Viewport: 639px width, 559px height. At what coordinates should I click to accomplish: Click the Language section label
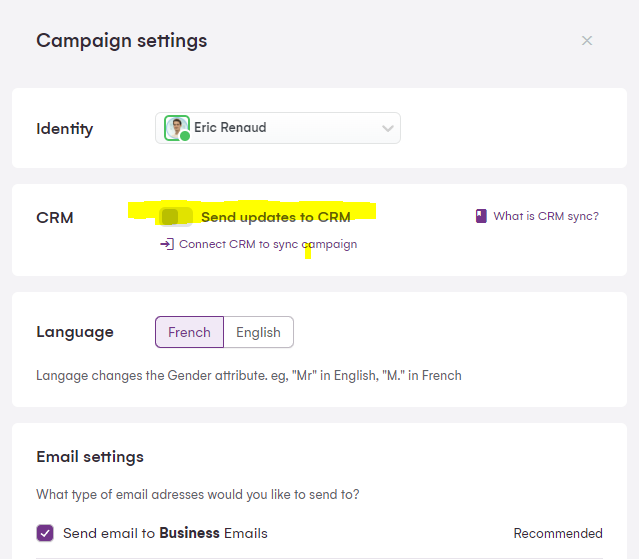pyautogui.click(x=75, y=332)
